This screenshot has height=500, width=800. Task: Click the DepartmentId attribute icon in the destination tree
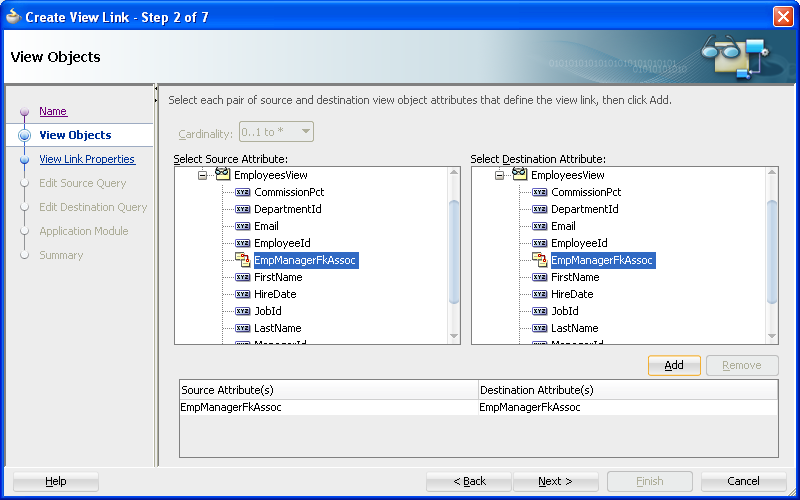[x=539, y=209]
